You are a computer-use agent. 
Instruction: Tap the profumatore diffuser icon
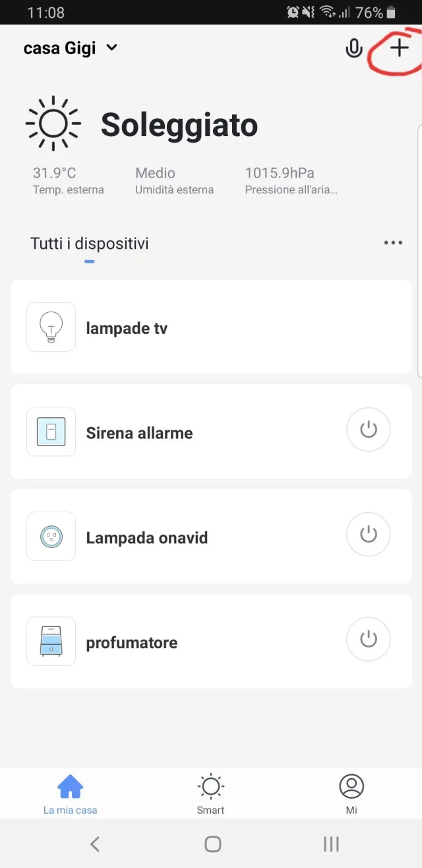[51, 640]
